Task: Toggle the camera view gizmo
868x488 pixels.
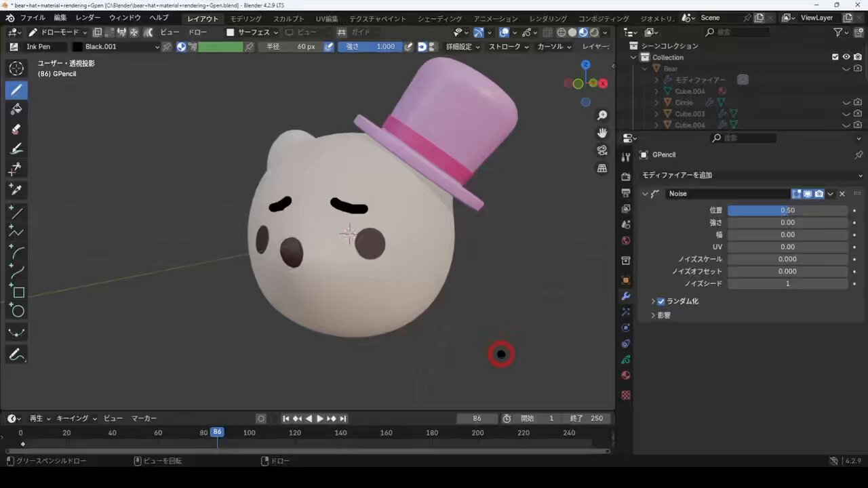Action: [602, 150]
